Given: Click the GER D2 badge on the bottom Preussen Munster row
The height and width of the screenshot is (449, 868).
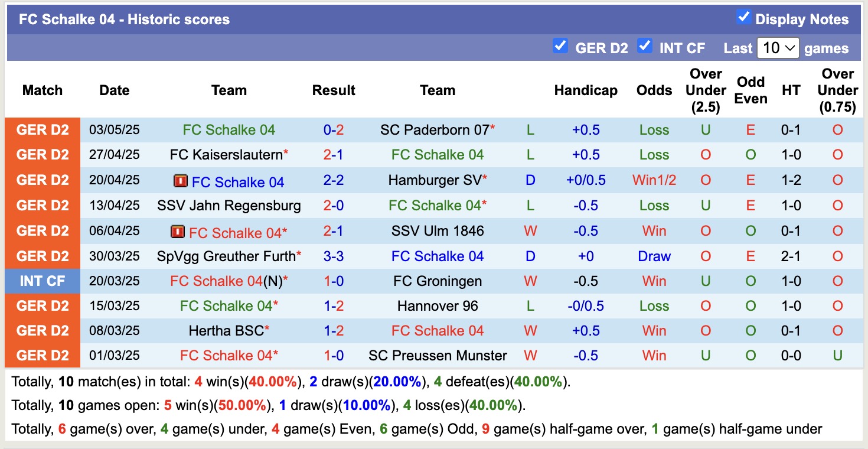Looking at the screenshot, I should pos(42,355).
